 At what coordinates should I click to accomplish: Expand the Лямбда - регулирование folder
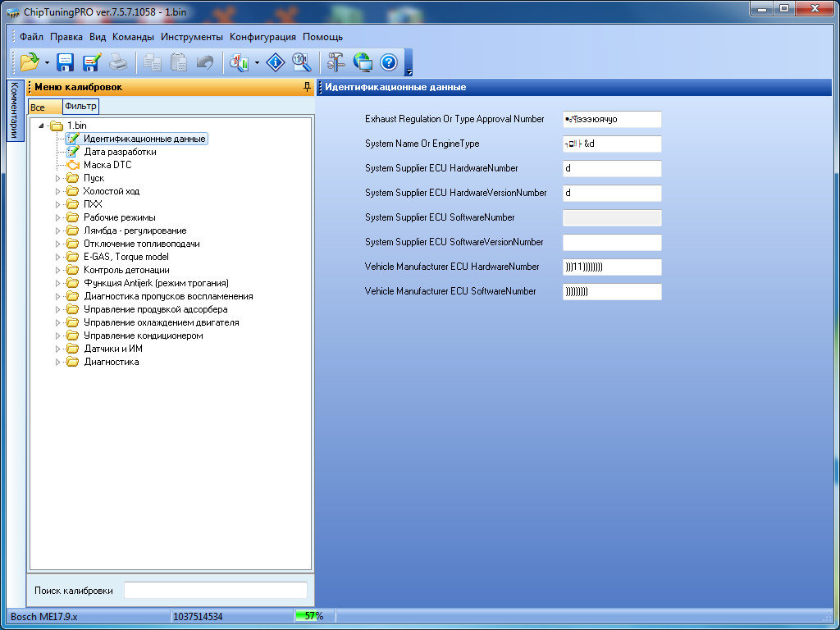(x=58, y=231)
